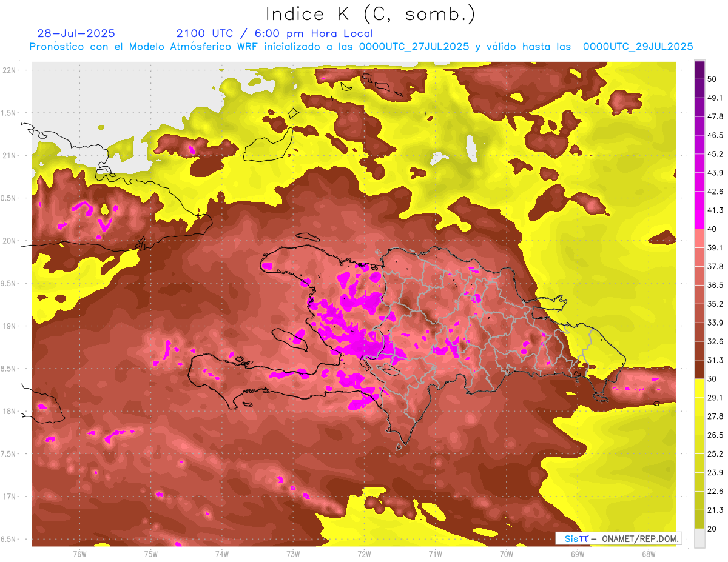The image size is (728, 562).
Task: Click the legend value '40'
Action: (713, 229)
